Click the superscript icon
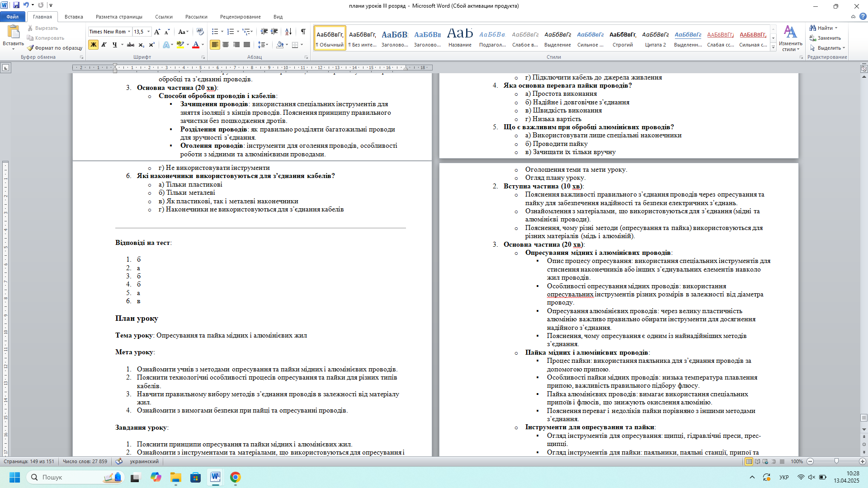Viewport: 868px width, 488px height. 152,45
